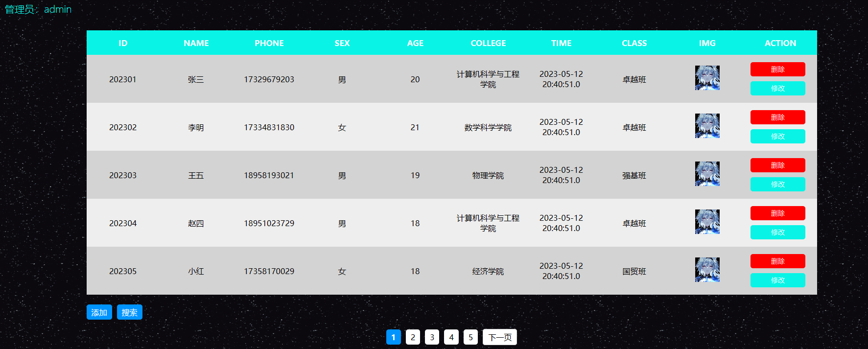The height and width of the screenshot is (349, 868).
Task: Select ID cell 202303
Action: [123, 175]
